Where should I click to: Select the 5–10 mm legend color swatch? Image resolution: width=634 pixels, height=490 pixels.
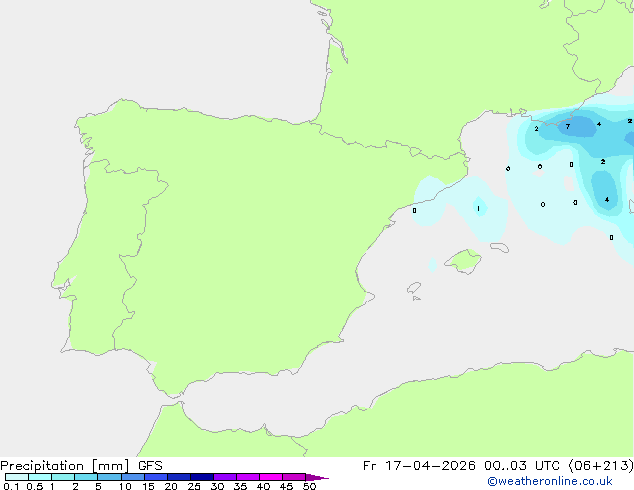click(109, 477)
